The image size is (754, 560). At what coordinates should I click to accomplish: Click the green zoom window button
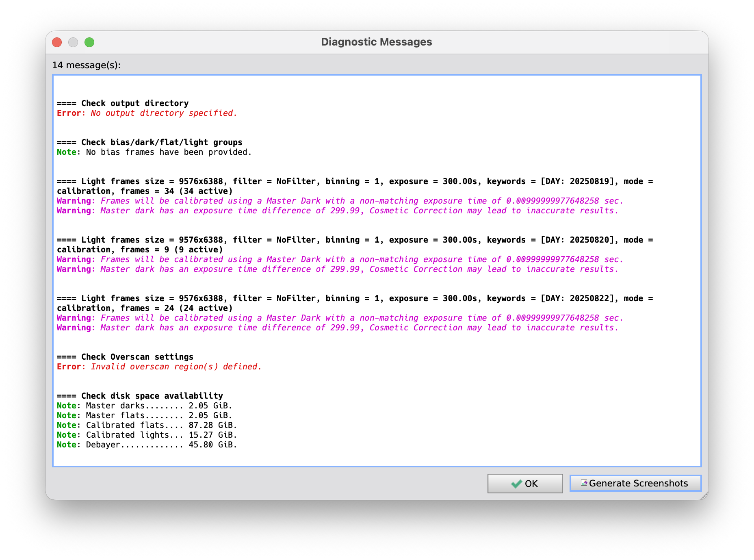click(x=89, y=42)
